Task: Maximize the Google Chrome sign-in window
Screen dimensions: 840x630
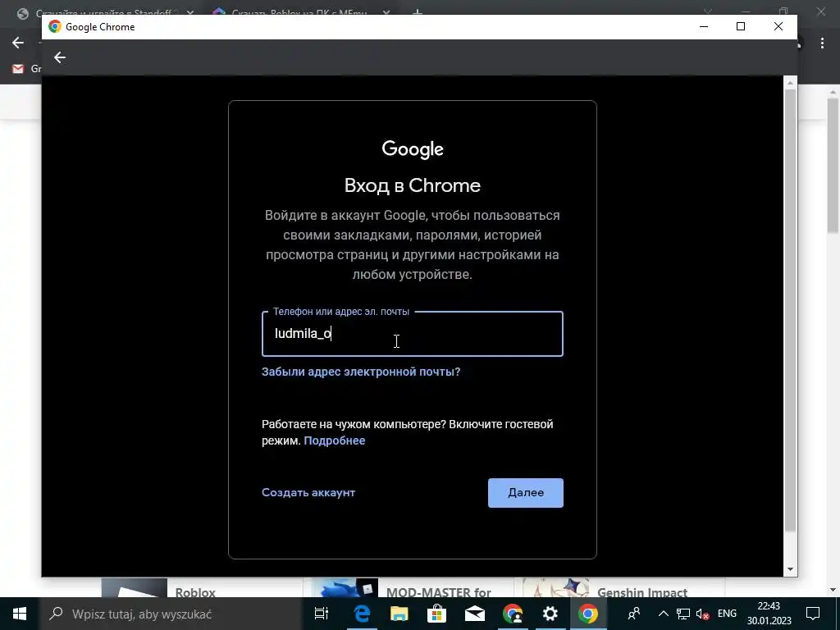Action: click(741, 27)
